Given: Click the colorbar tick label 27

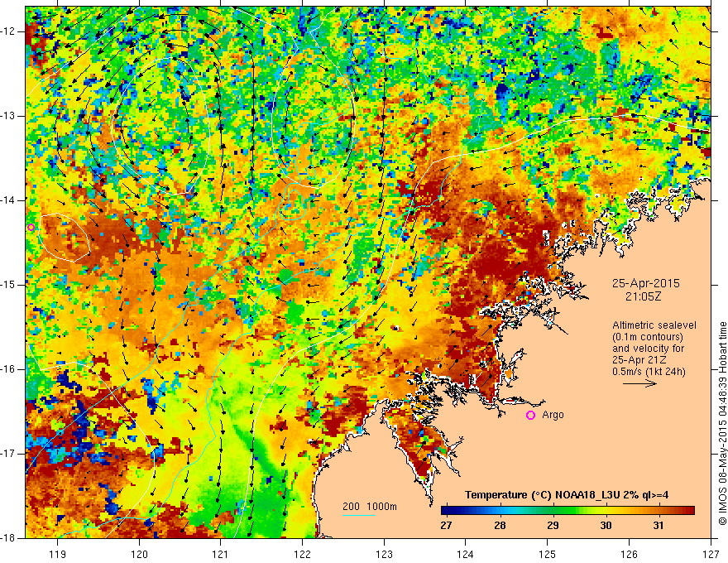Looking at the screenshot, I should 446,526.
